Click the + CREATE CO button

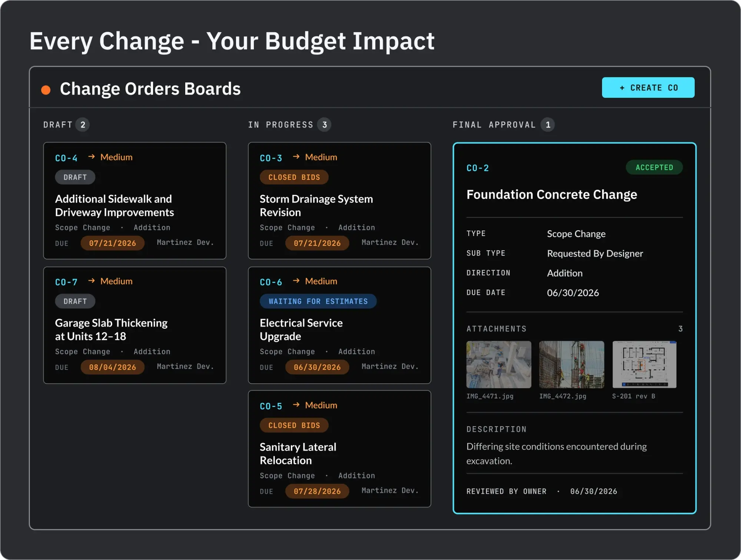click(648, 87)
